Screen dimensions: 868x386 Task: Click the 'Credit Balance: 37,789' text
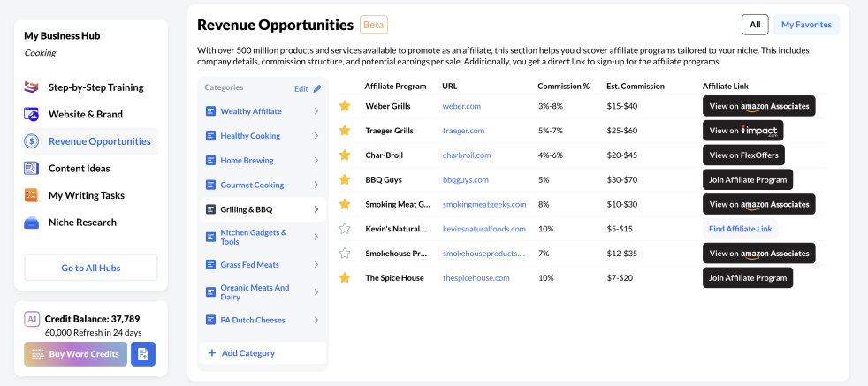[x=92, y=319]
